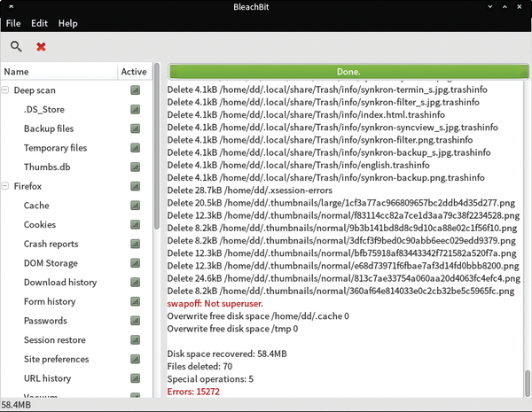The width and height of the screenshot is (532, 412).
Task: Toggle the Form history checkbox
Action: [136, 301]
